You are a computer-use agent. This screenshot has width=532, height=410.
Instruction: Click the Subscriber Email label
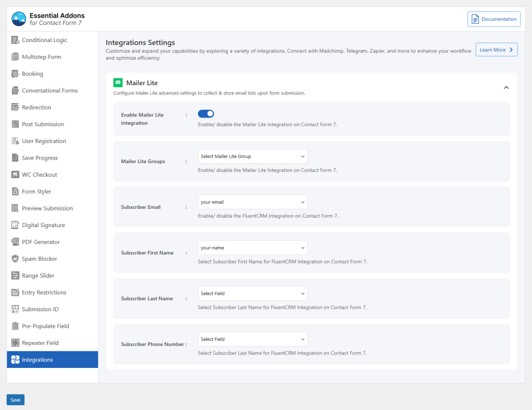(141, 207)
